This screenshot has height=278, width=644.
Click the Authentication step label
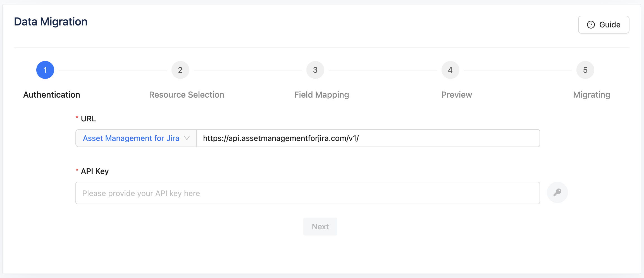click(x=52, y=95)
